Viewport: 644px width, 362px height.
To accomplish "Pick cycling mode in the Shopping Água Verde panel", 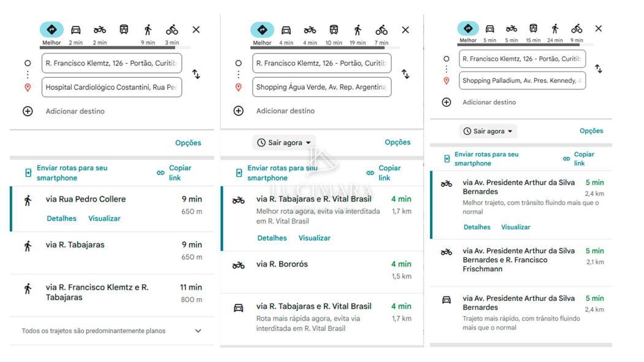I will click(381, 30).
